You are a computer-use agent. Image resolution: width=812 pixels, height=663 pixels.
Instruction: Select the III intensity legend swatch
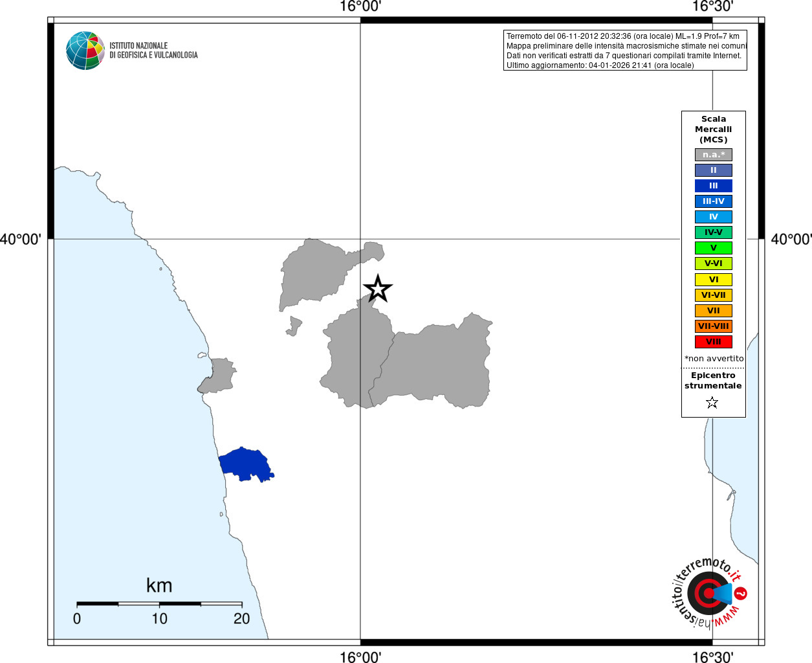713,186
